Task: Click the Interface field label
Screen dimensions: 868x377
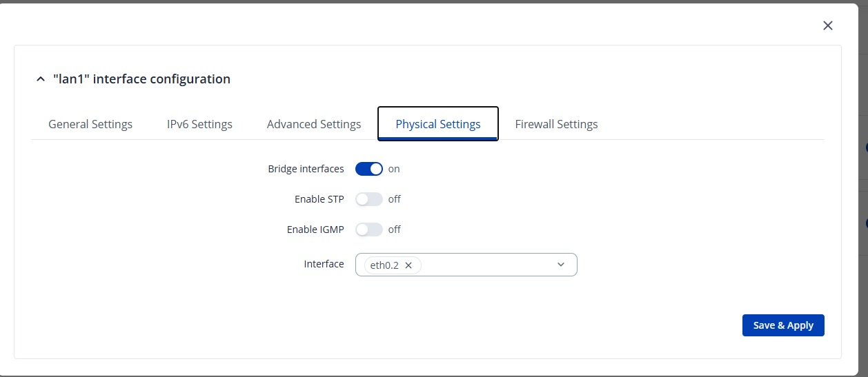Action: click(324, 264)
